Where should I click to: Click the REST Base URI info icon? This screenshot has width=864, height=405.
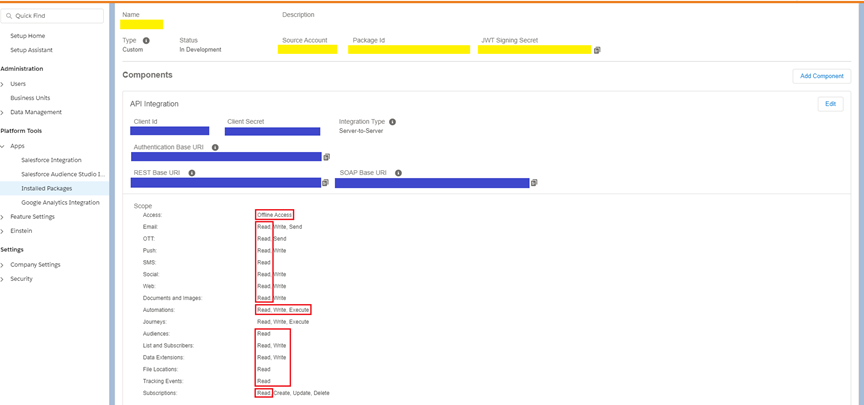[192, 173]
